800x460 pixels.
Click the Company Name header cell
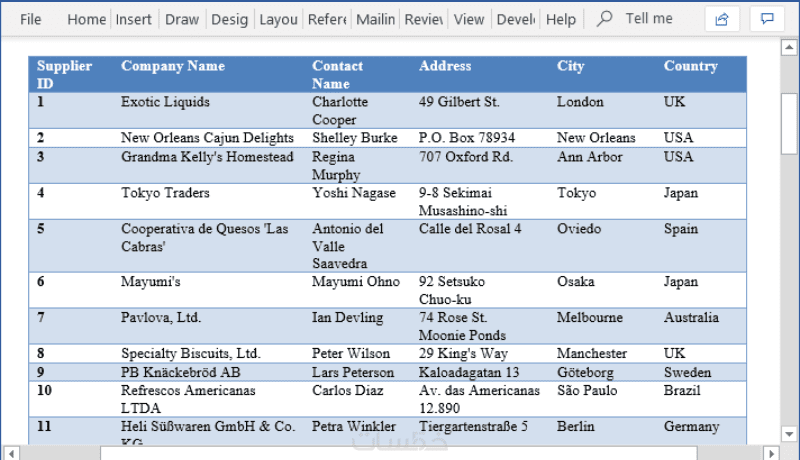coord(209,74)
